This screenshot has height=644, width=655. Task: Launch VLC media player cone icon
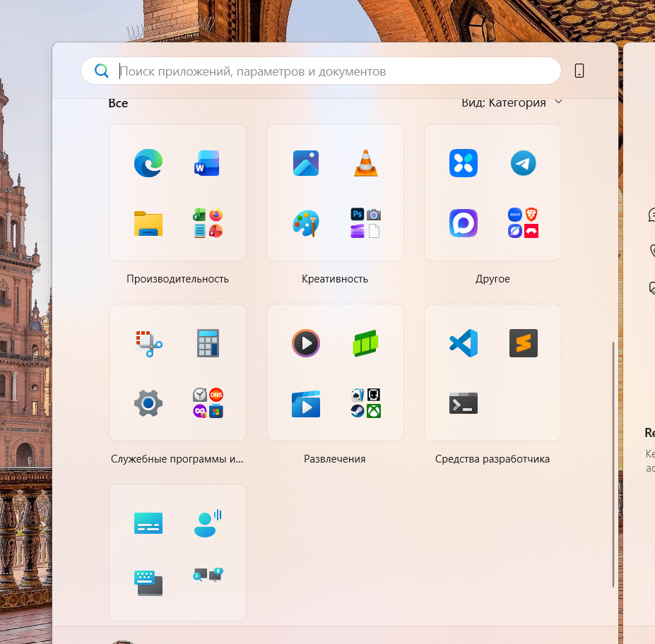[x=365, y=163]
